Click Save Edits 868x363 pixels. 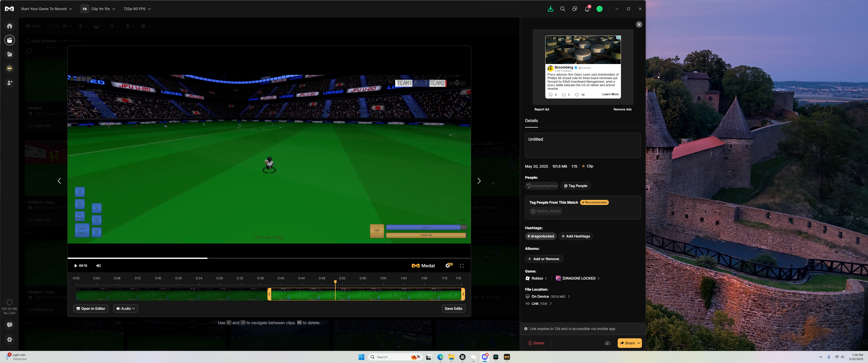(453, 309)
